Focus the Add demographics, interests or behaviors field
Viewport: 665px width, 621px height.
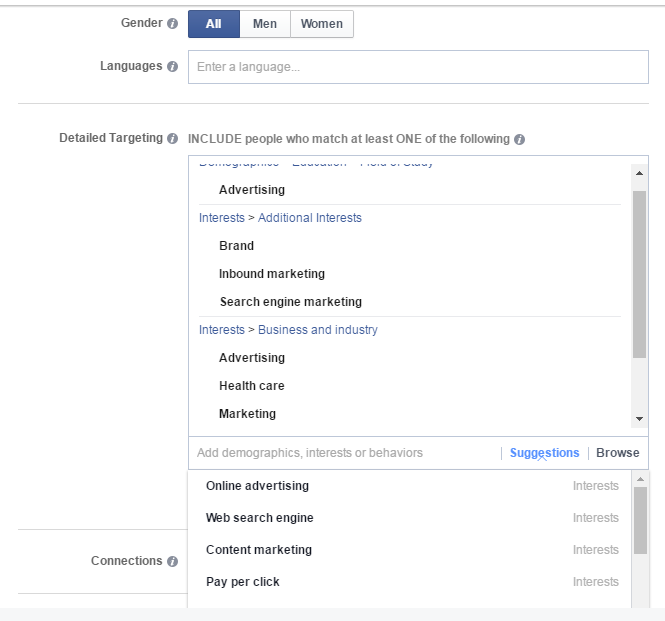coord(340,453)
